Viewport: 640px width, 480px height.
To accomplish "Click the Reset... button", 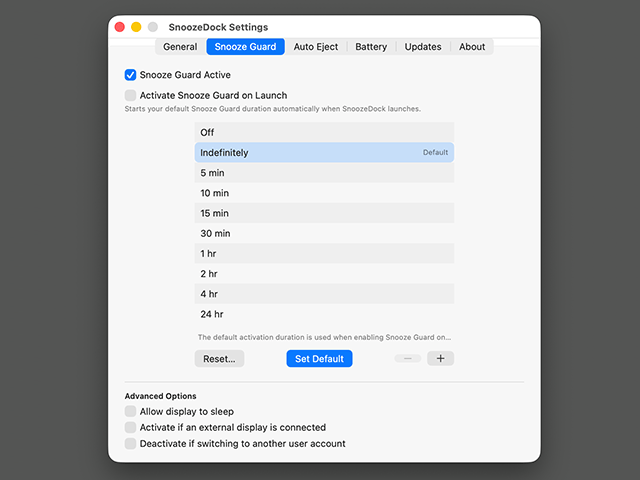I will pyautogui.click(x=219, y=359).
